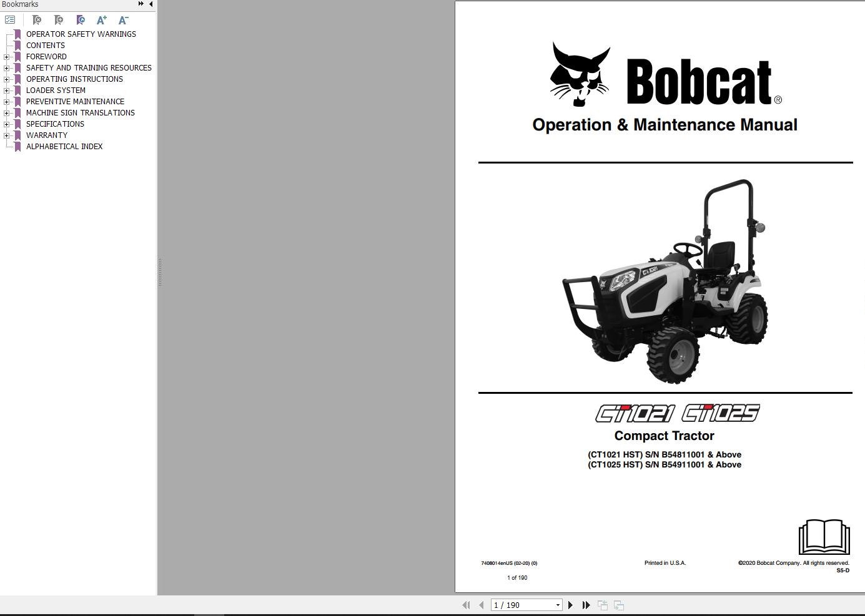Go to the WARRANTY bookmark
The image size is (865, 616).
coord(47,135)
